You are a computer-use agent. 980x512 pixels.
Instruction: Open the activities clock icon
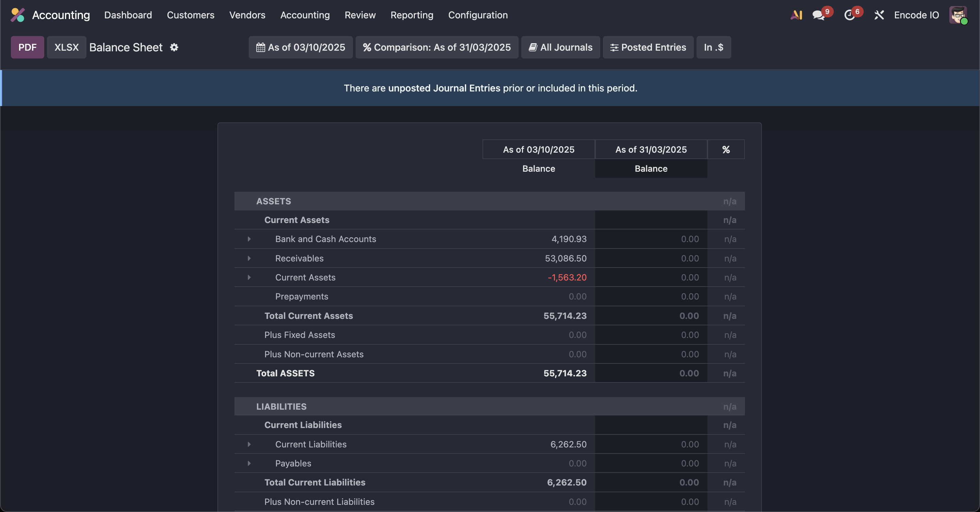849,15
